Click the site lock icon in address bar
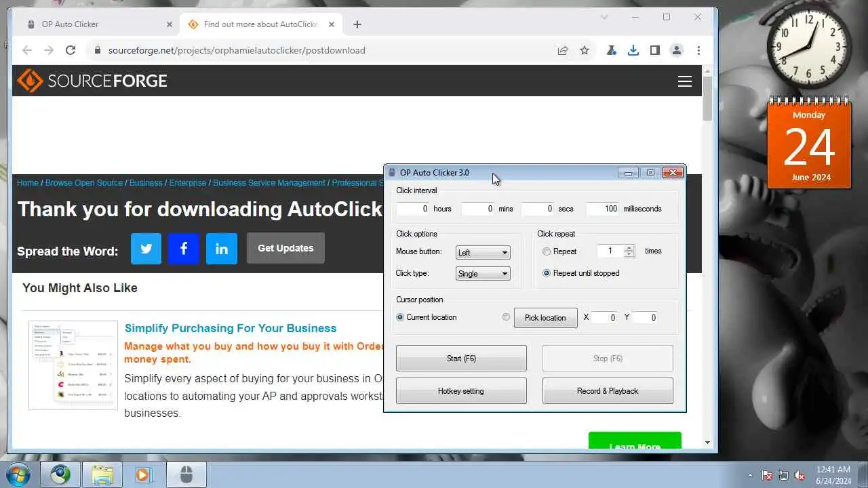This screenshot has width=868, height=488. (98, 50)
